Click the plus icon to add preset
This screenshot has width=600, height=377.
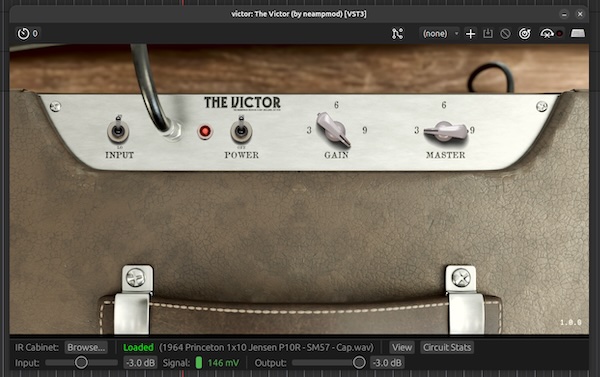470,34
